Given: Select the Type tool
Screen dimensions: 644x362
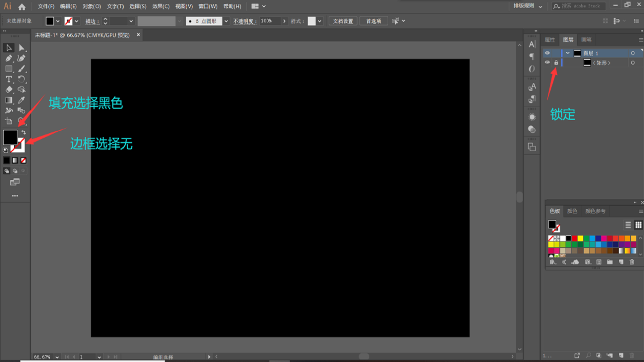Looking at the screenshot, I should pos(9,79).
